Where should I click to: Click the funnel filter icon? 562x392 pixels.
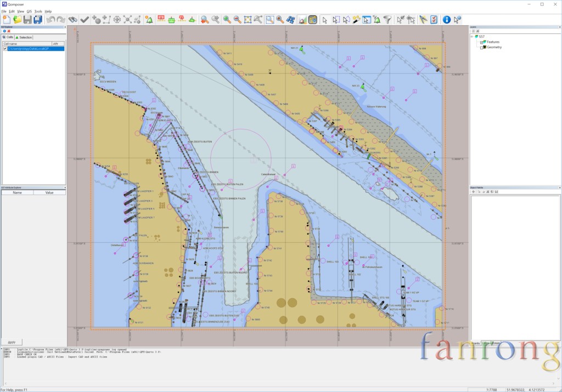point(387,20)
